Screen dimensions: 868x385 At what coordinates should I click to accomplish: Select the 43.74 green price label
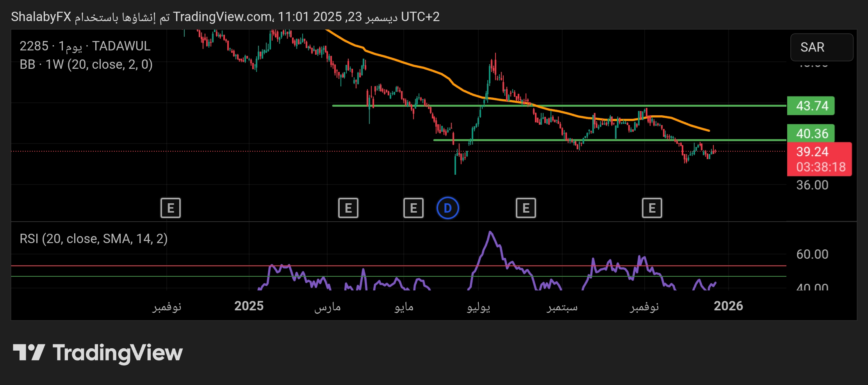click(x=811, y=106)
